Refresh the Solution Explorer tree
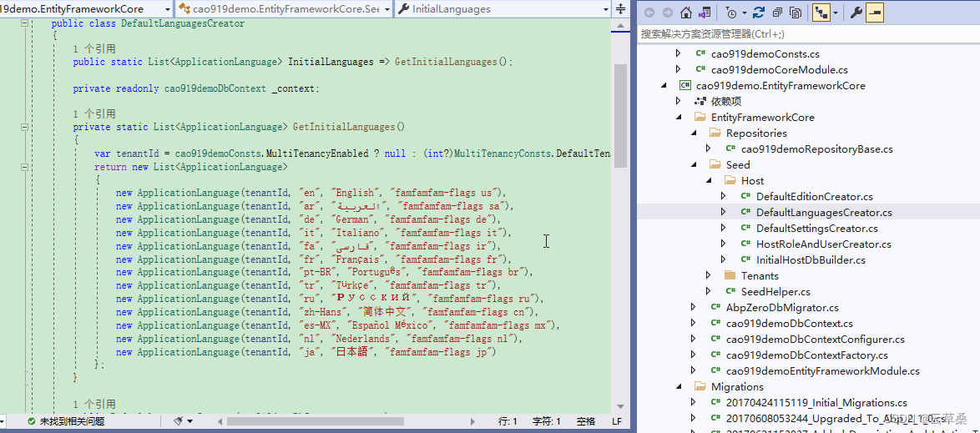Image resolution: width=980 pixels, height=433 pixels. [x=758, y=13]
